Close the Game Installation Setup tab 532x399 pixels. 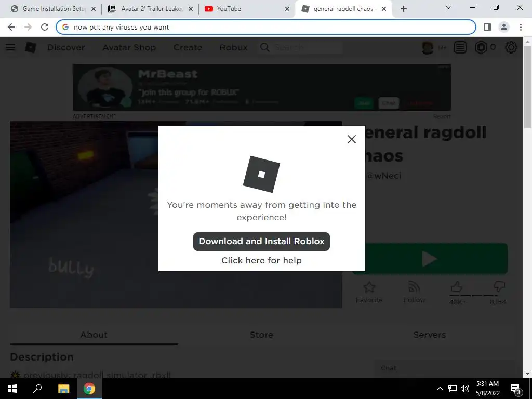coord(94,9)
